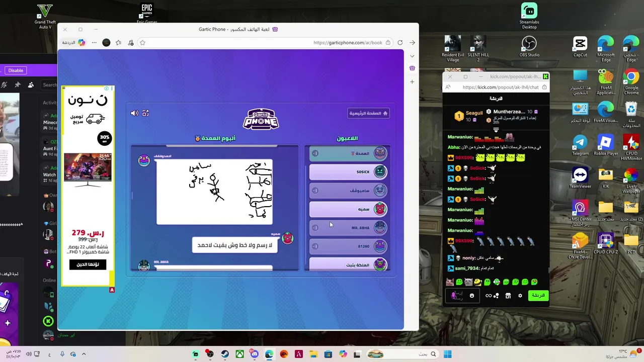Image resolution: width=644 pixels, height=362 pixels.
Task: Show member list in Discord
Action: tap(31, 85)
